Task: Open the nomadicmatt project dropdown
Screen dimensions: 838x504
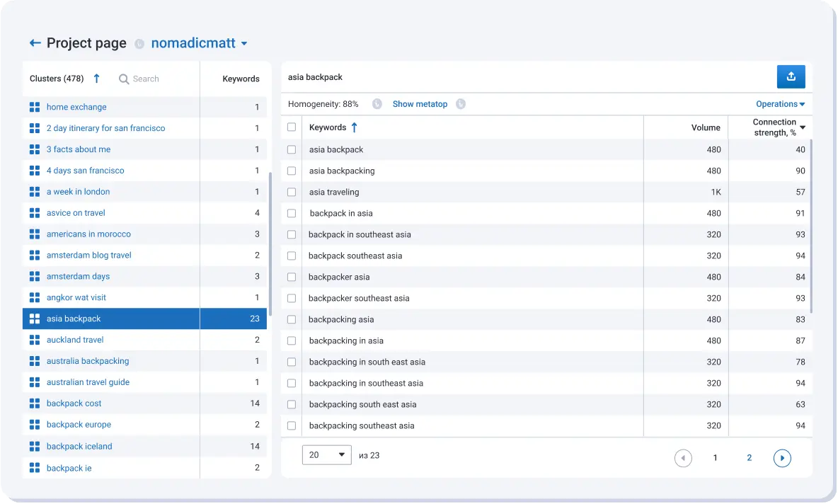Action: (x=245, y=43)
